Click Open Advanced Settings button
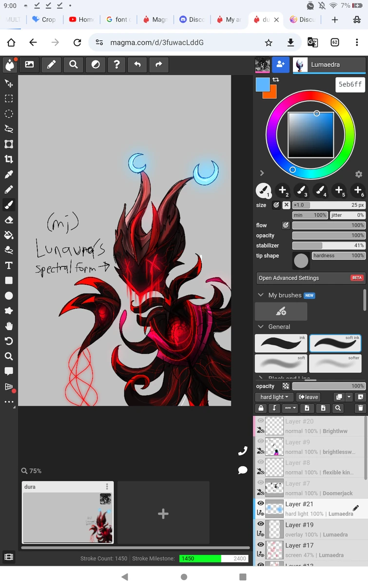This screenshot has height=588, width=368. pos(310,278)
